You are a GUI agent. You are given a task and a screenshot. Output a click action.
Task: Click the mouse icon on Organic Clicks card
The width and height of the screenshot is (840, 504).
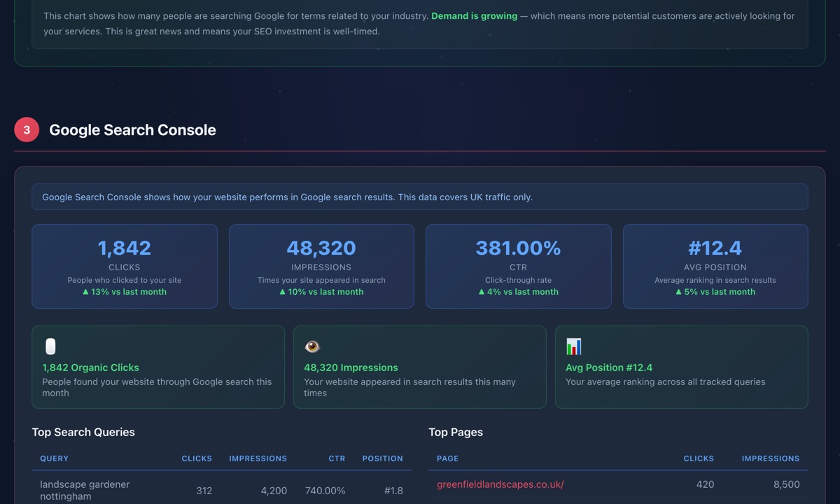point(50,346)
